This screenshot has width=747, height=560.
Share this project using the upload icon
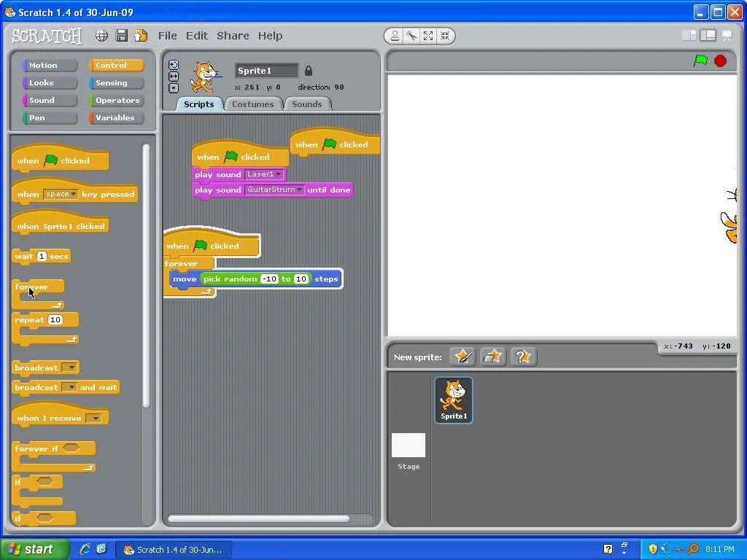click(x=141, y=36)
